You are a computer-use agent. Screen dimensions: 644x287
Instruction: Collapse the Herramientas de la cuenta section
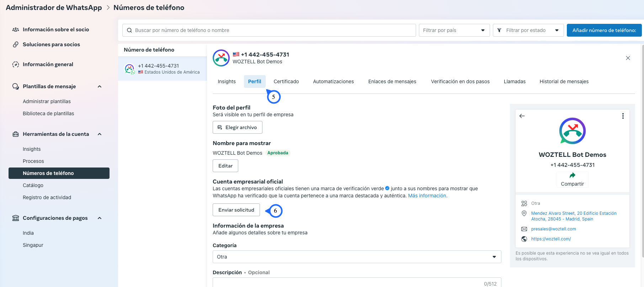[100, 134]
